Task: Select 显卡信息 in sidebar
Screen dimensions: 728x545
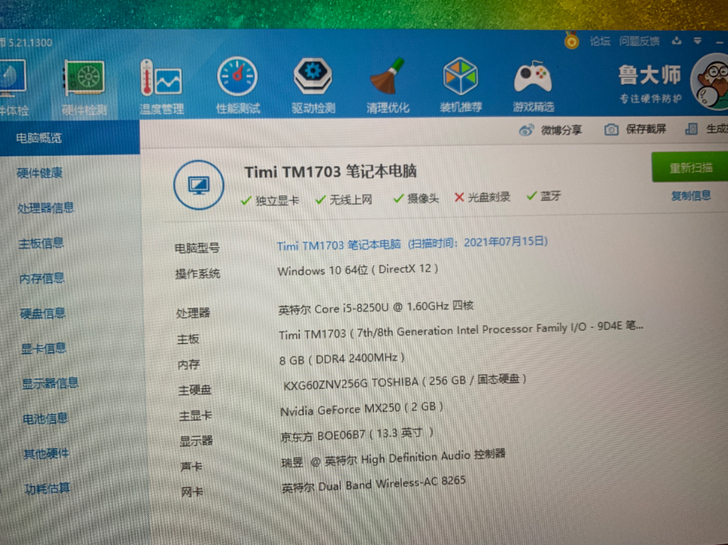Action: (x=44, y=348)
